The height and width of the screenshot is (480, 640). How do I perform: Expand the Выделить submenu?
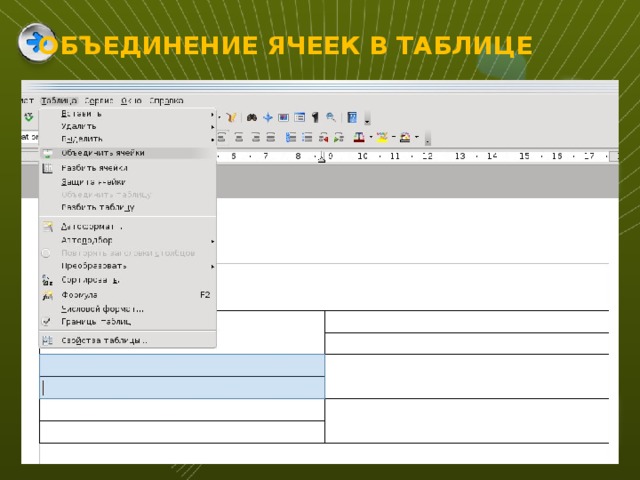[127, 139]
